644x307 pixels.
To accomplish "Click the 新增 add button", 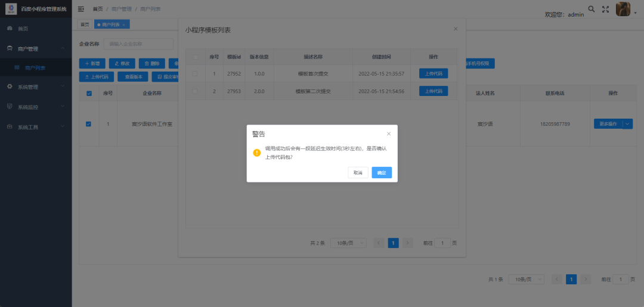I will 92,64.
